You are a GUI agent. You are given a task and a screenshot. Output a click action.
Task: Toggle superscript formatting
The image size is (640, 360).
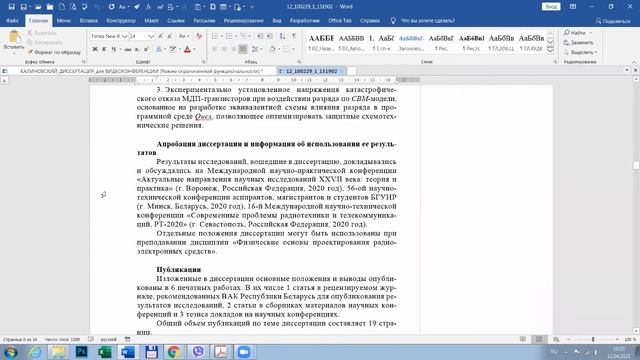tap(146, 49)
